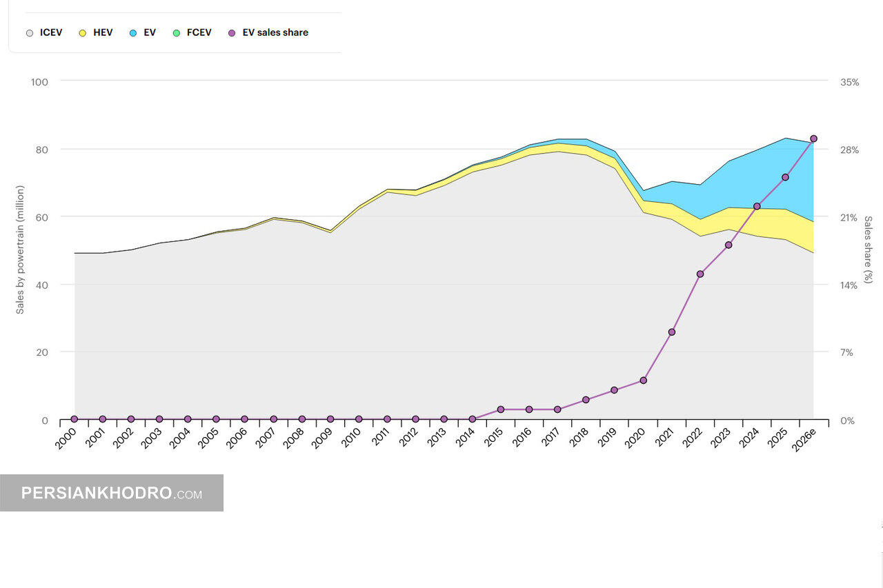Click the 35% right axis label
This screenshot has height=588, width=883.
tap(849, 82)
